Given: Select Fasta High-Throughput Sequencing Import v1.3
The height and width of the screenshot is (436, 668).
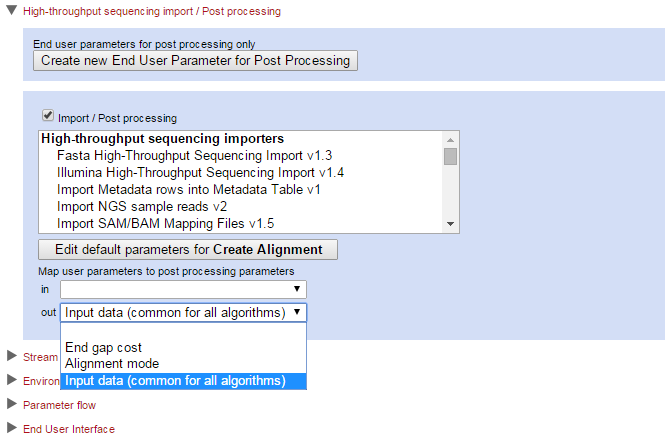Looking at the screenshot, I should click(194, 156).
